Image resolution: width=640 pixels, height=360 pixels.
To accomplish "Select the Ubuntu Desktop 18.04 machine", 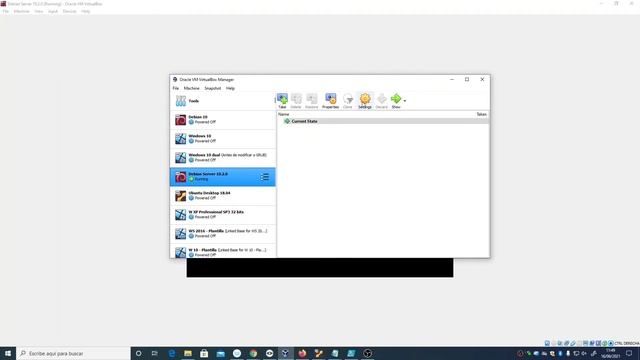I will tap(223, 196).
